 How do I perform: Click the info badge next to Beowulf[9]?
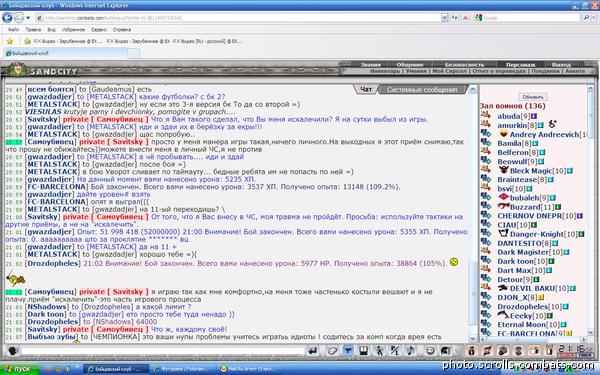[541, 161]
